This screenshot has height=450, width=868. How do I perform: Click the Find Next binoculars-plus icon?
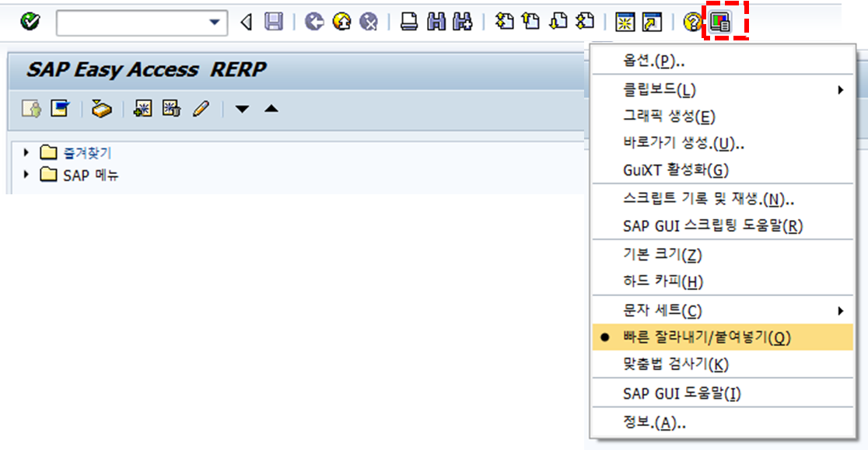tap(463, 22)
